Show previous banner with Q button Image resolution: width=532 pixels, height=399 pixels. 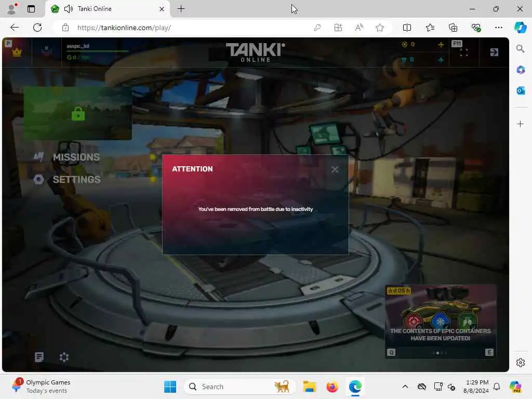click(391, 353)
